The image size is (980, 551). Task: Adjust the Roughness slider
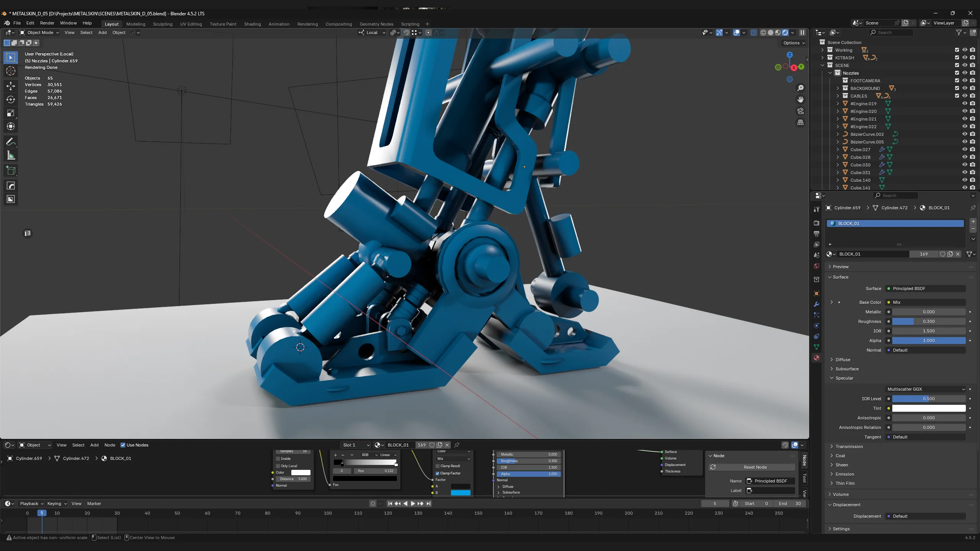click(x=929, y=321)
